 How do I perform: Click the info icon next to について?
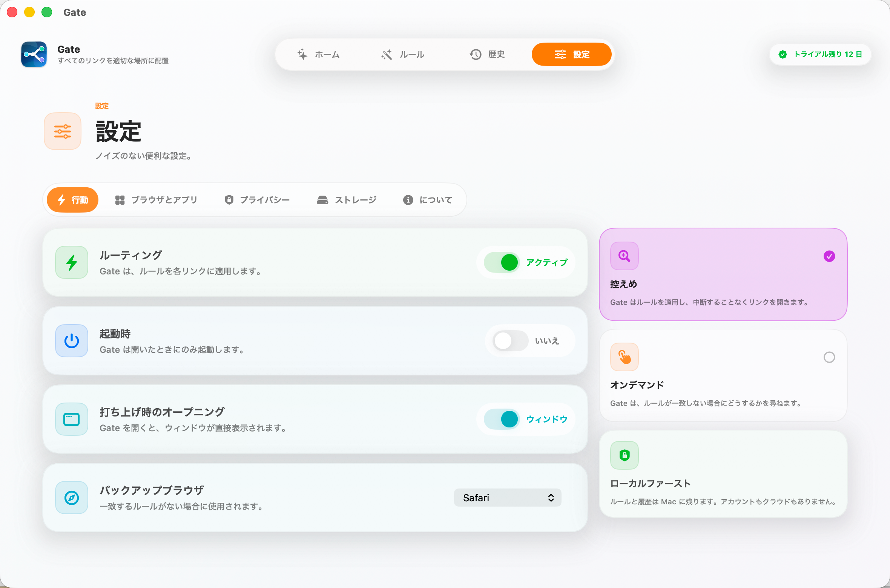point(408,200)
